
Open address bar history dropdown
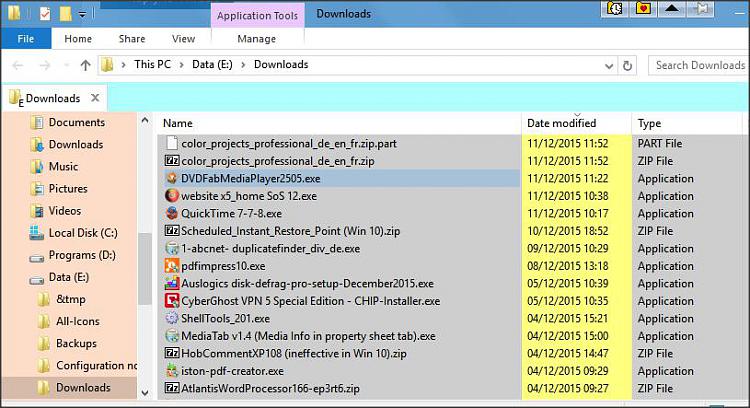[x=609, y=66]
